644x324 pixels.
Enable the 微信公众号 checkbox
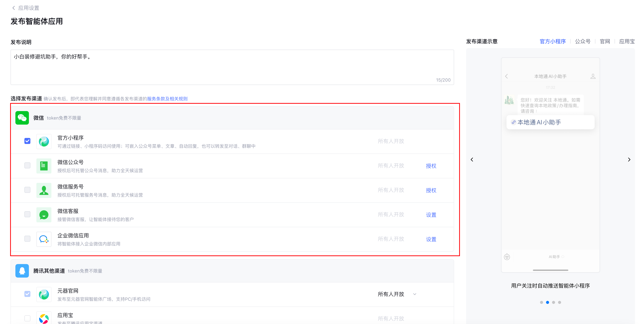tap(28, 165)
